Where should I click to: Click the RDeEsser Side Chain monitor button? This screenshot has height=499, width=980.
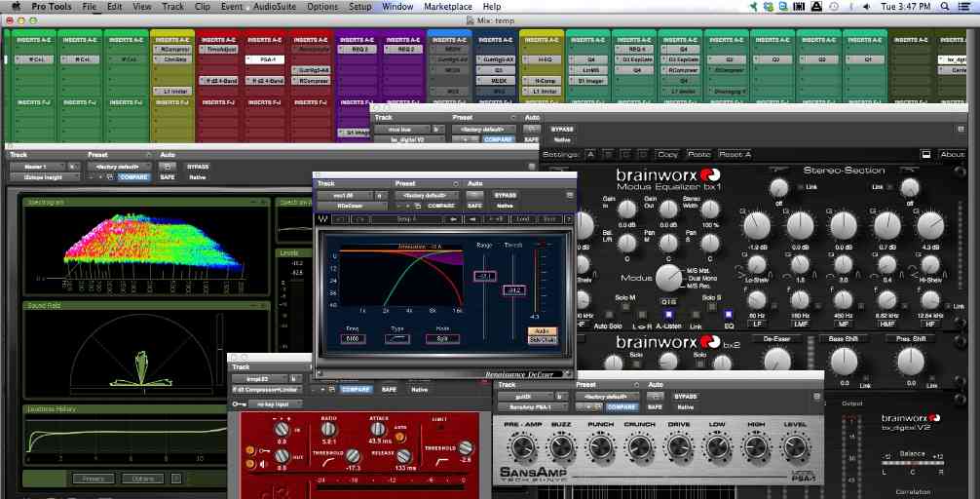pyautogui.click(x=542, y=339)
